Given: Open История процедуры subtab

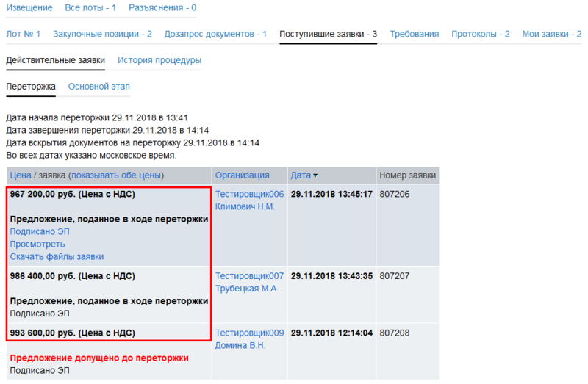Looking at the screenshot, I should pos(159,60).
